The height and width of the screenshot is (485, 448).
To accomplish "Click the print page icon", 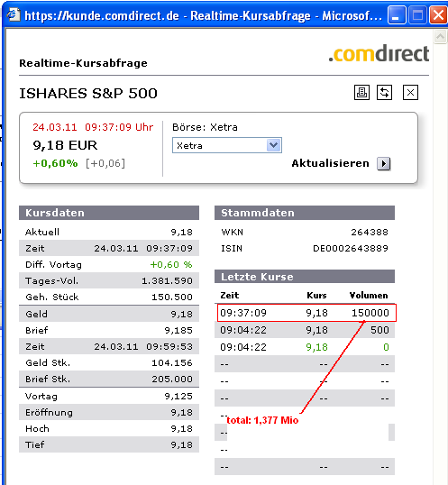I will click(x=361, y=93).
